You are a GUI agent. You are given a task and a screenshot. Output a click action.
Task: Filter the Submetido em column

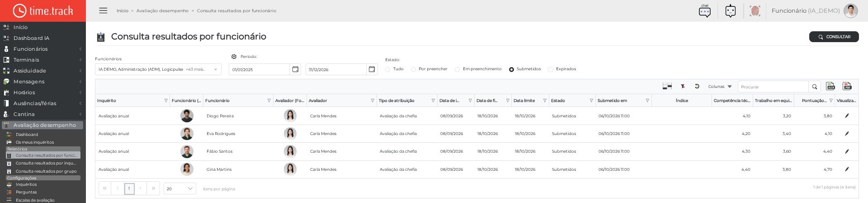click(647, 101)
